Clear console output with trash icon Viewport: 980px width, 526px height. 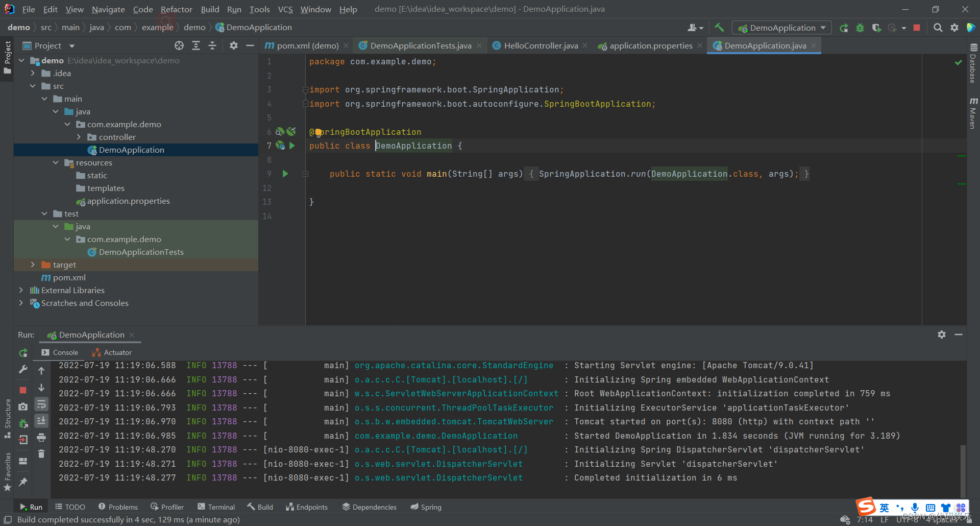(41, 453)
